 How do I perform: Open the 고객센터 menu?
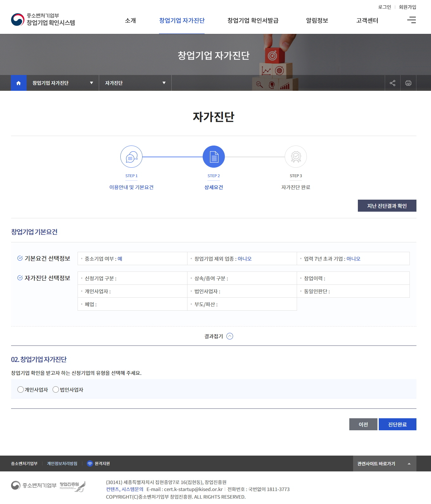(x=367, y=21)
